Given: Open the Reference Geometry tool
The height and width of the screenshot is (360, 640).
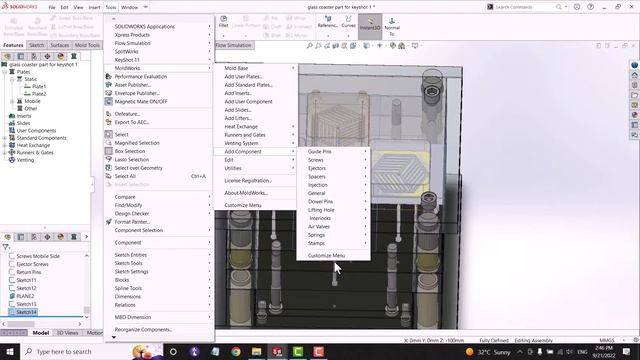Looking at the screenshot, I should click(328, 22).
